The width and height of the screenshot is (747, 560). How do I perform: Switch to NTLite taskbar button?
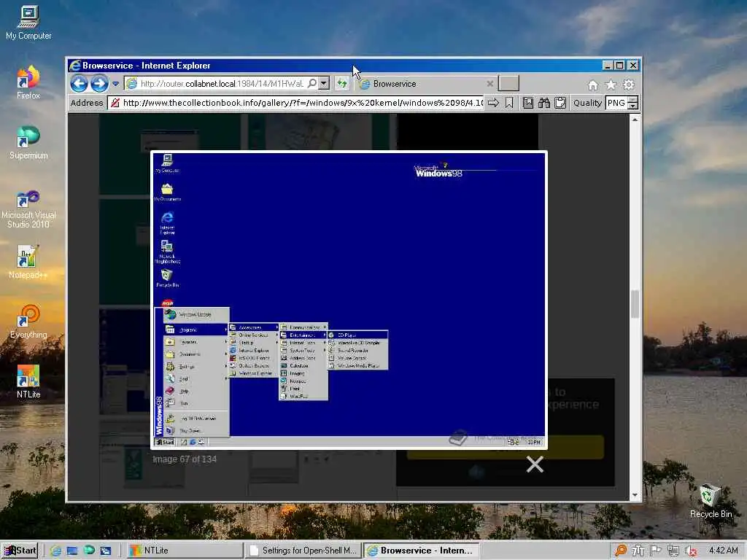coord(185,551)
